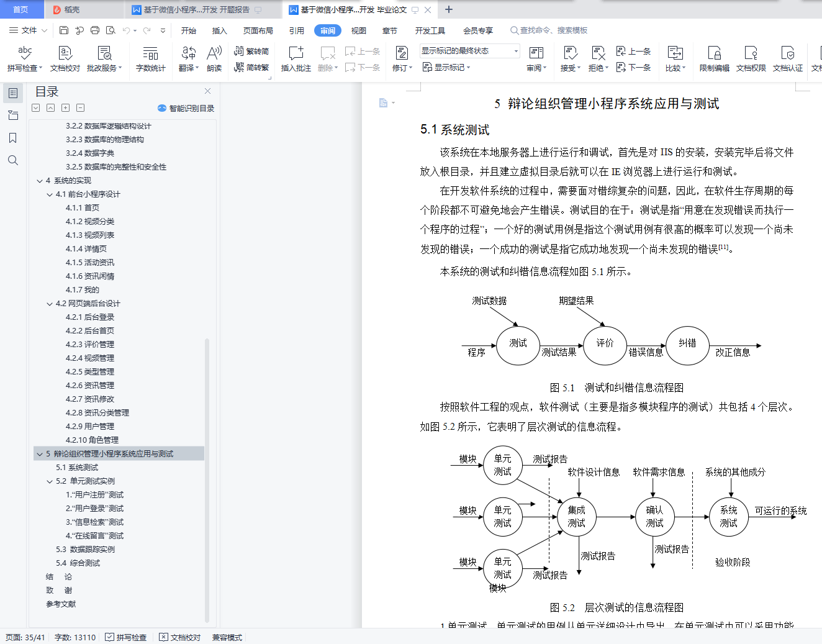Open the 会员专享 ribbon tab
Viewport: 822px width, 644px height.
click(478, 30)
